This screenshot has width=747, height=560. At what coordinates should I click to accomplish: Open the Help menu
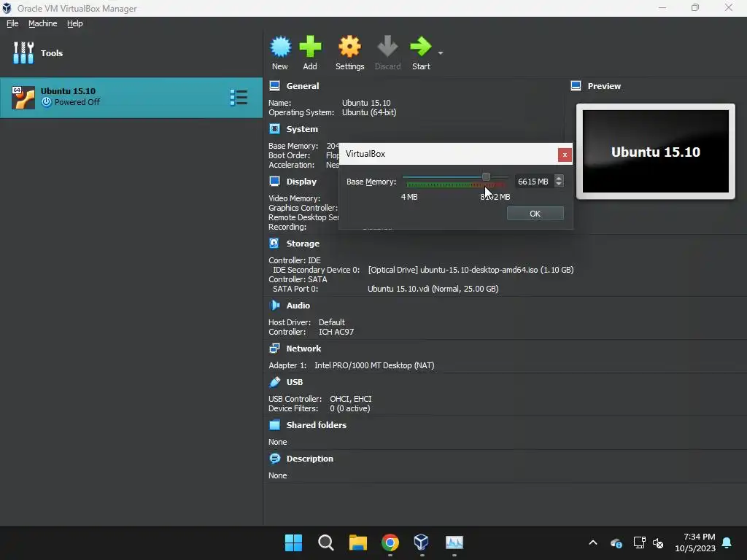[75, 23]
